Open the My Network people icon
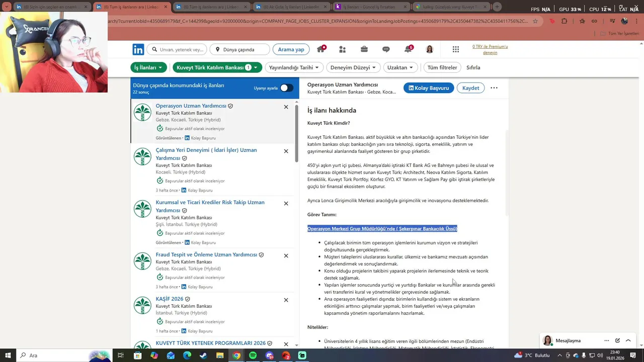Screen dimensions: 644x362 342,49
